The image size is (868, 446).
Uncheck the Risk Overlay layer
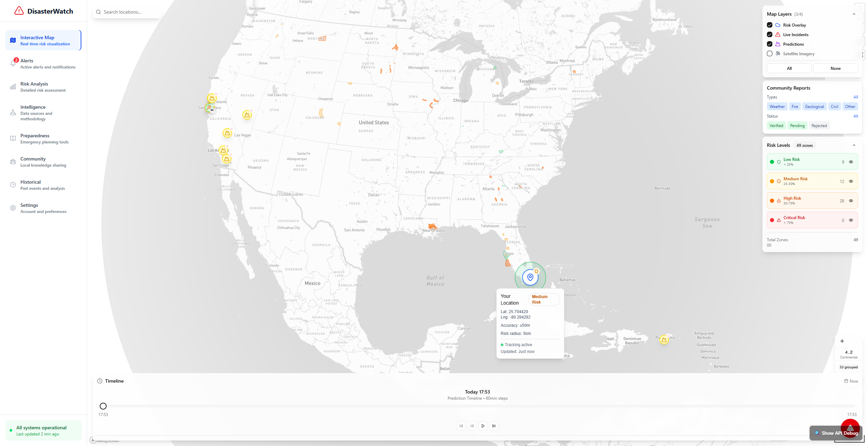[x=769, y=25]
